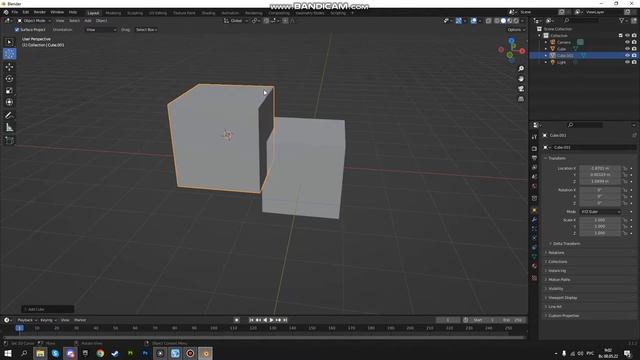The width and height of the screenshot is (640, 360).
Task: Open the Tool properties tab
Action: pyautogui.click(x=534, y=137)
